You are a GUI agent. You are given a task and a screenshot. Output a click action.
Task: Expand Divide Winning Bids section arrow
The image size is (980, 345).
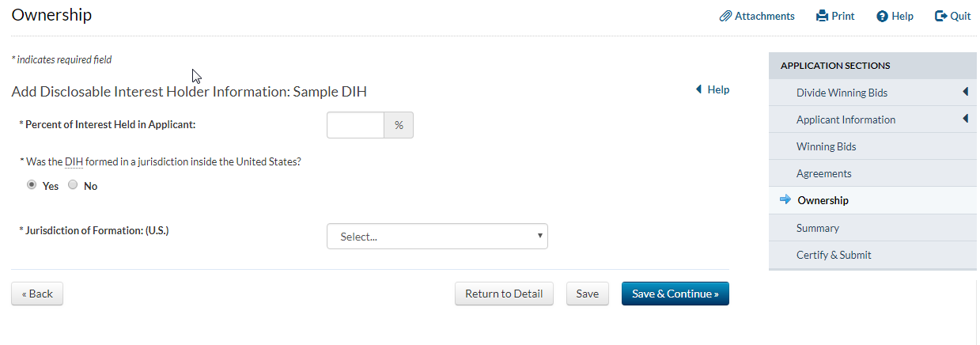click(x=966, y=93)
